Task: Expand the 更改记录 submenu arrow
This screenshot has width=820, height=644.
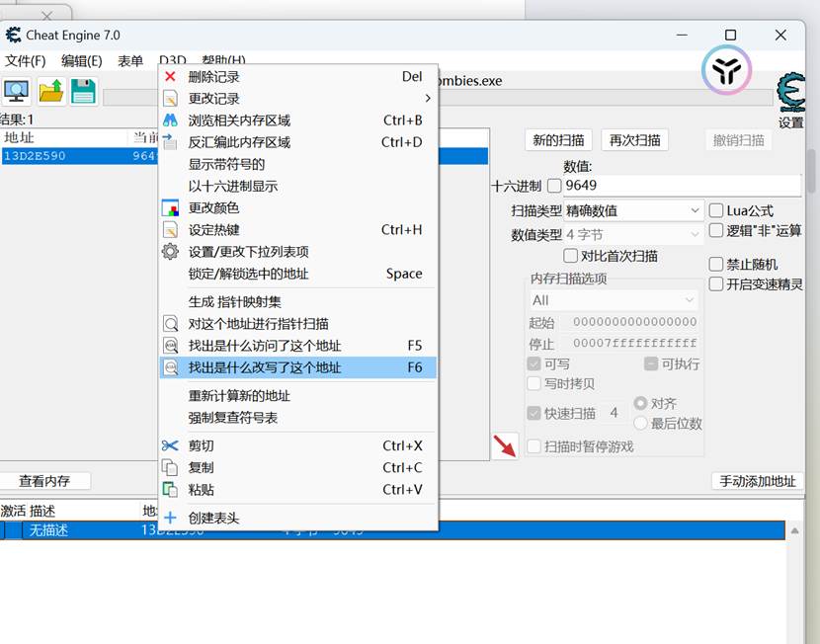Action: (428, 98)
